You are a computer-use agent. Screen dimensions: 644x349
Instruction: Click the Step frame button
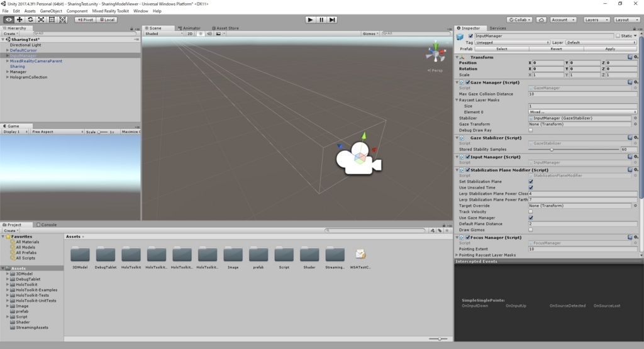[x=332, y=19]
